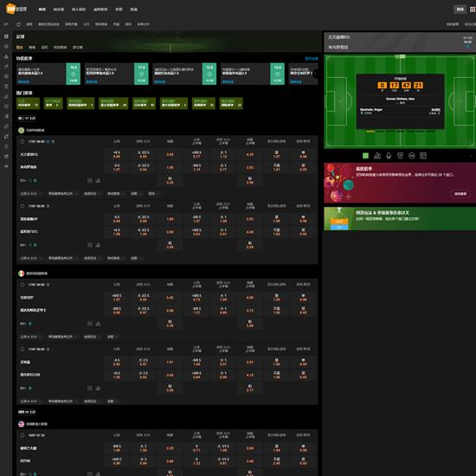Open the grid apps menu icon

click(x=473, y=10)
